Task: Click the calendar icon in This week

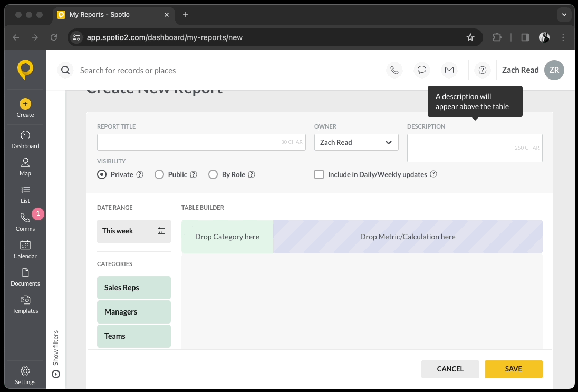Action: click(x=161, y=231)
